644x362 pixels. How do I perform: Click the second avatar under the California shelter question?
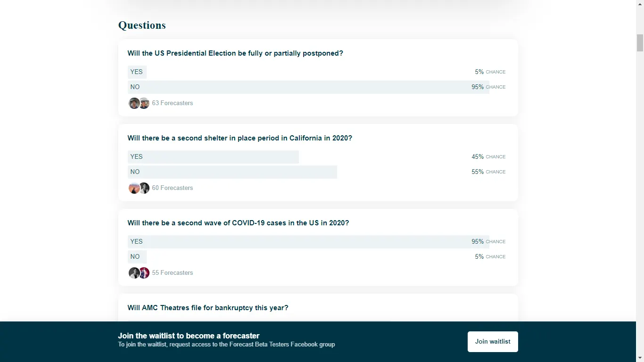click(x=144, y=188)
